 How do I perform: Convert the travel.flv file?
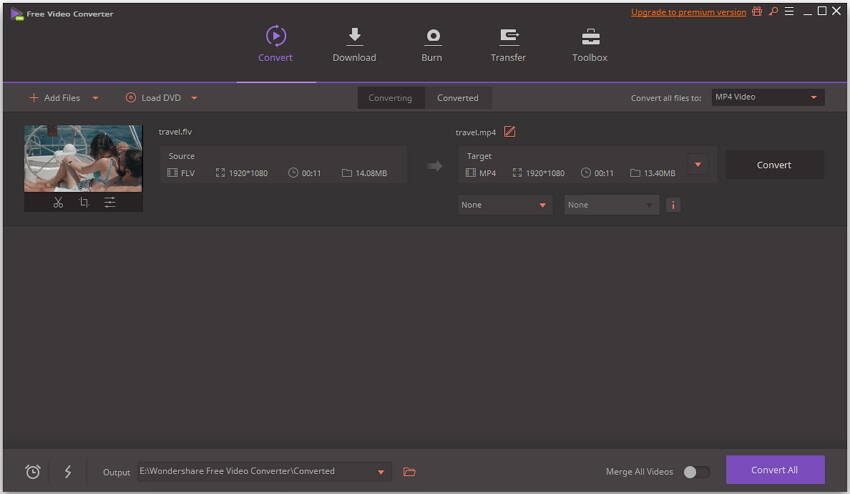774,165
